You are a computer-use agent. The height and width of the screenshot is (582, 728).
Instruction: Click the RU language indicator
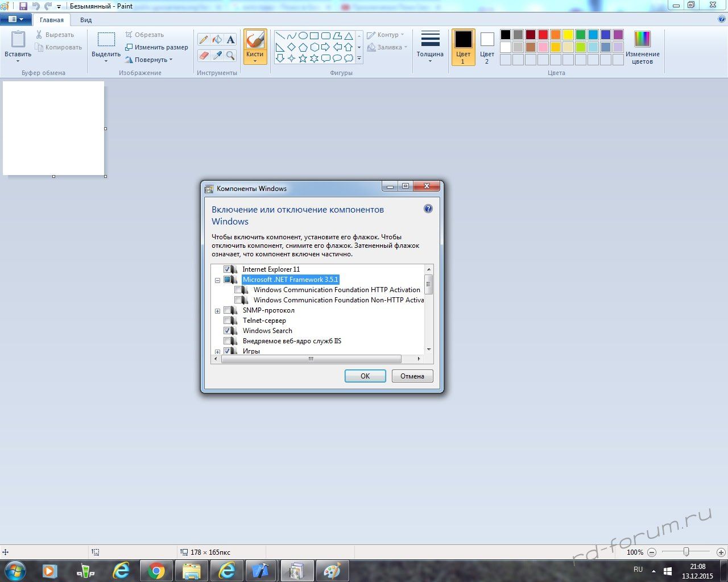638,569
